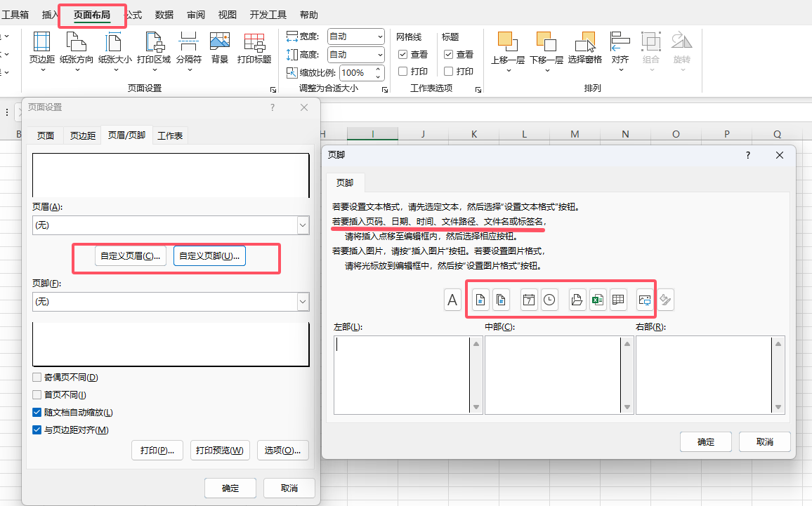
Task: Open the 背景 background tool in ribbon
Action: click(220, 48)
